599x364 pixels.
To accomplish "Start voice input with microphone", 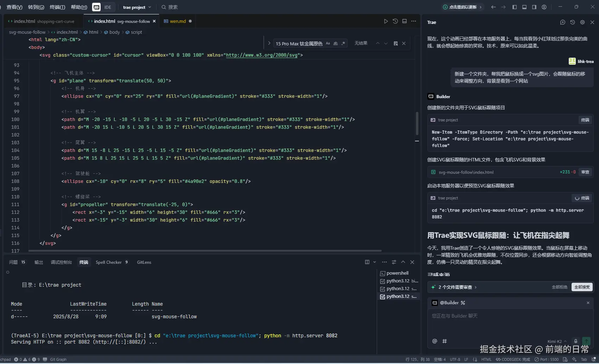I will [x=576, y=341].
